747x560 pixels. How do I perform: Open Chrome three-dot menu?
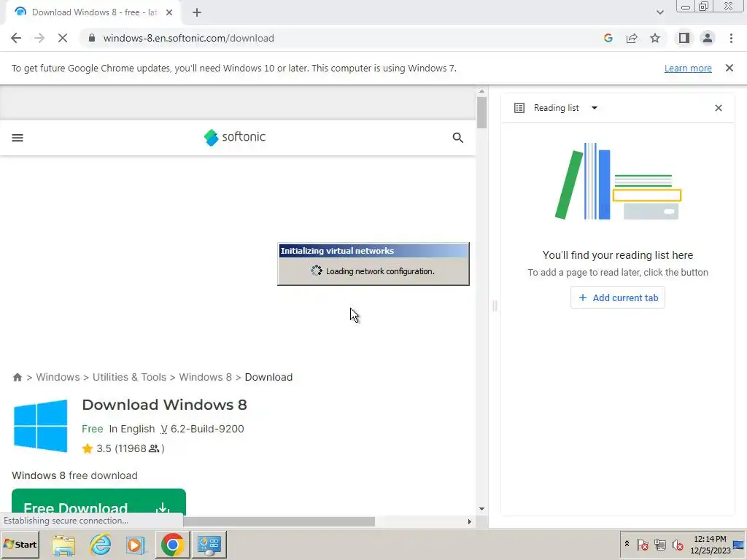tap(731, 38)
